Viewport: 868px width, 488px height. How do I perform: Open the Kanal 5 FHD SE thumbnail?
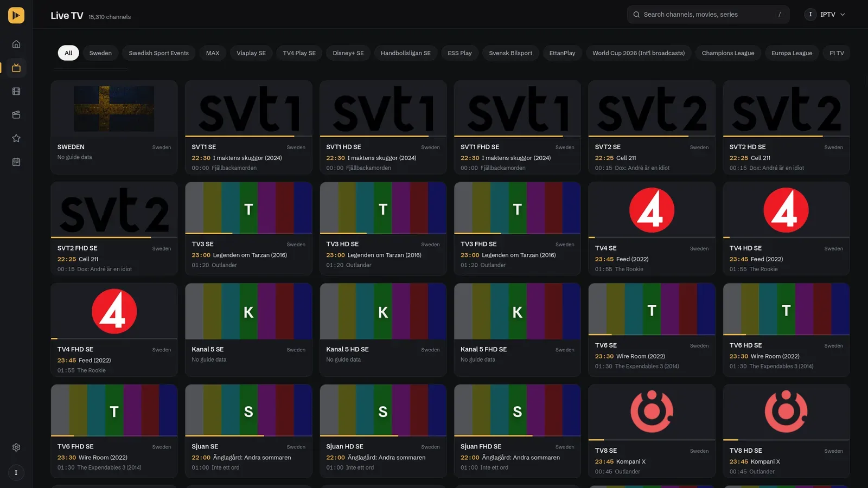[518, 311]
